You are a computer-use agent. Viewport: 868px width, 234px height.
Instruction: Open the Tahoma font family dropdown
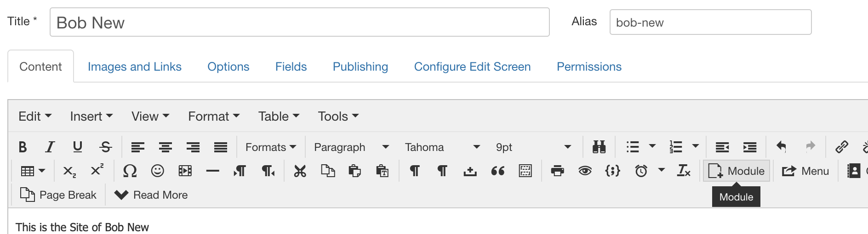click(443, 147)
